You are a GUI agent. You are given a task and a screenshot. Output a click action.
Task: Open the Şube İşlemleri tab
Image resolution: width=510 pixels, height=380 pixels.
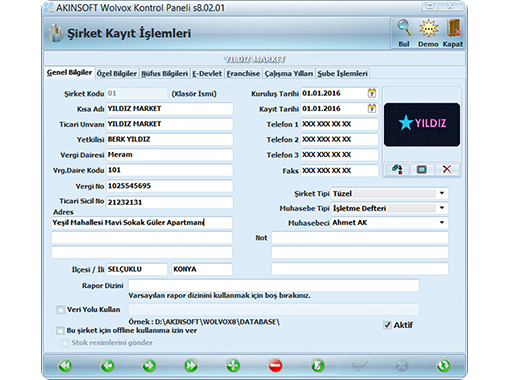coord(342,73)
